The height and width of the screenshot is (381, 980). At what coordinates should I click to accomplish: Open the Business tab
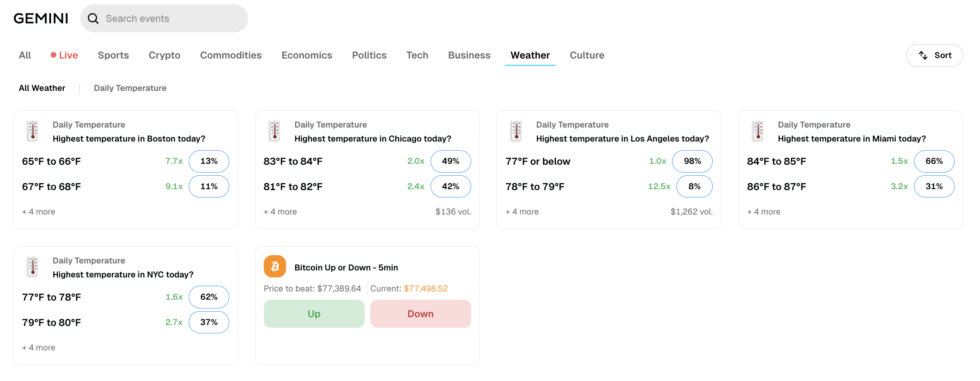tap(469, 55)
